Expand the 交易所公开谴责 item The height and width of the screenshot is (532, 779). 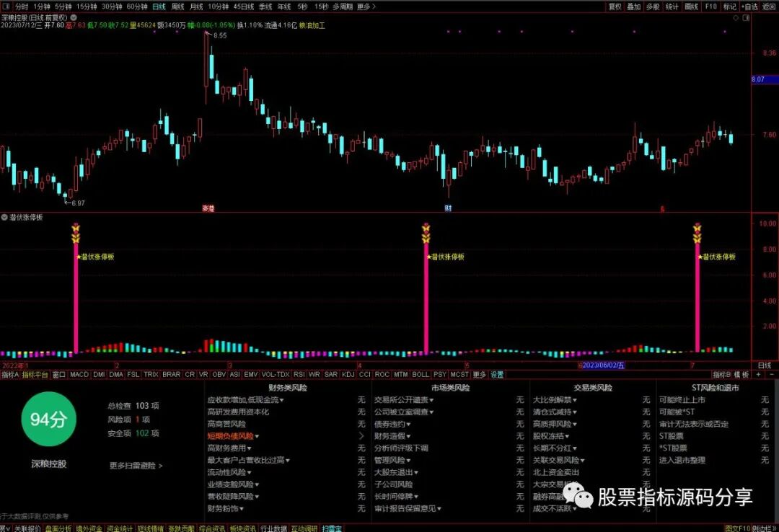click(x=404, y=400)
